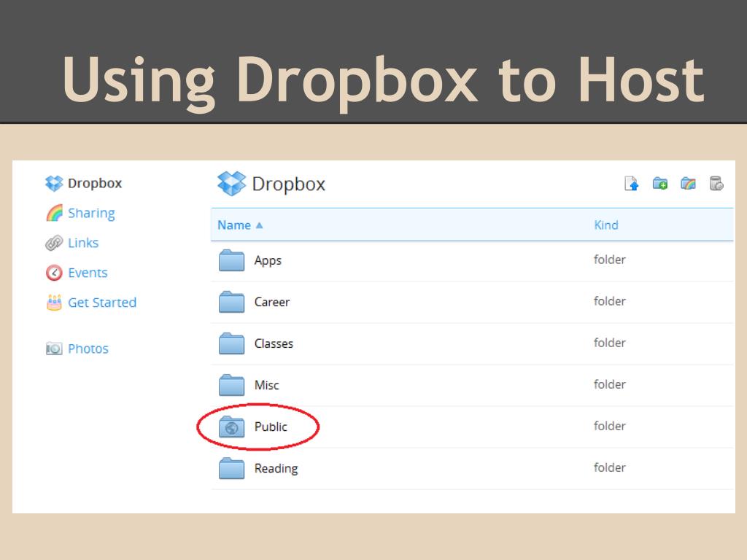
Task: Click the Dropbox box icon in the sidebar
Action: pyautogui.click(x=54, y=183)
